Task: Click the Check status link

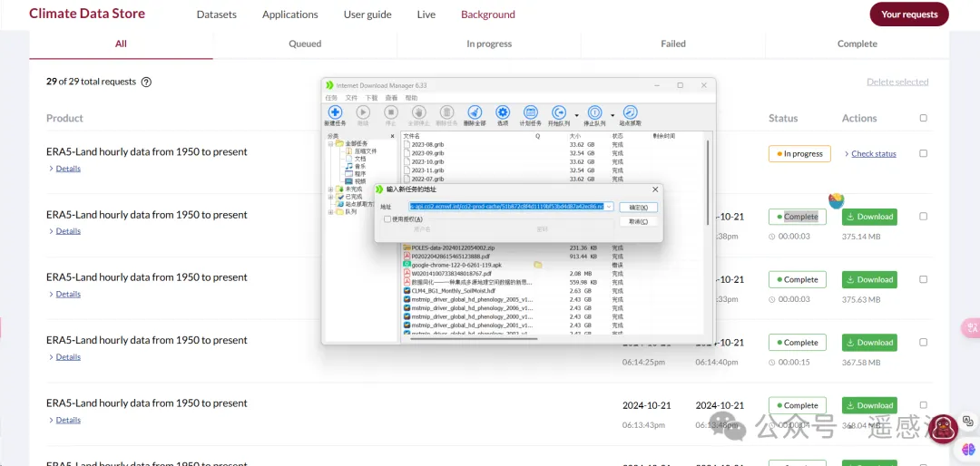Action: [x=874, y=153]
